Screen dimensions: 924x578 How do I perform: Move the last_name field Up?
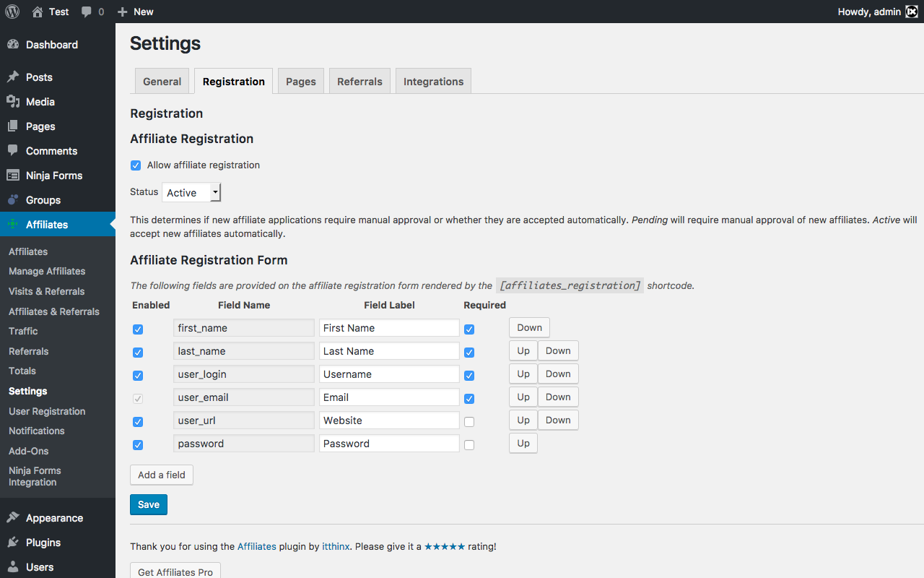523,351
